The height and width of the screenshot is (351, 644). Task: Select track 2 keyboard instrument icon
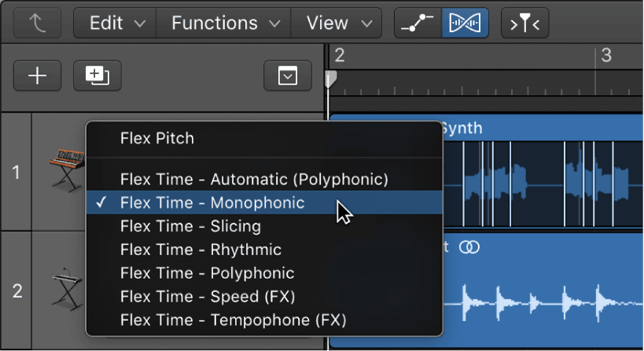tap(68, 289)
